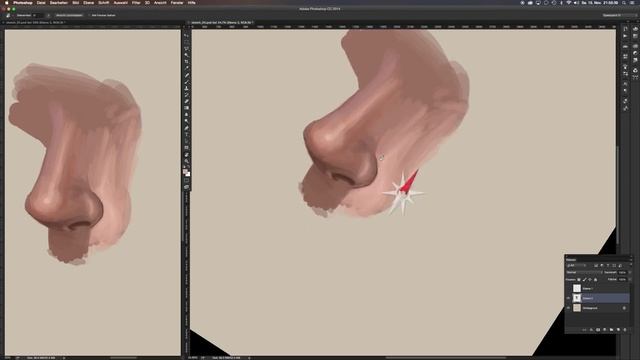Click the rotation angle field in options bar
This screenshot has height=360, width=640.
click(x=39, y=15)
